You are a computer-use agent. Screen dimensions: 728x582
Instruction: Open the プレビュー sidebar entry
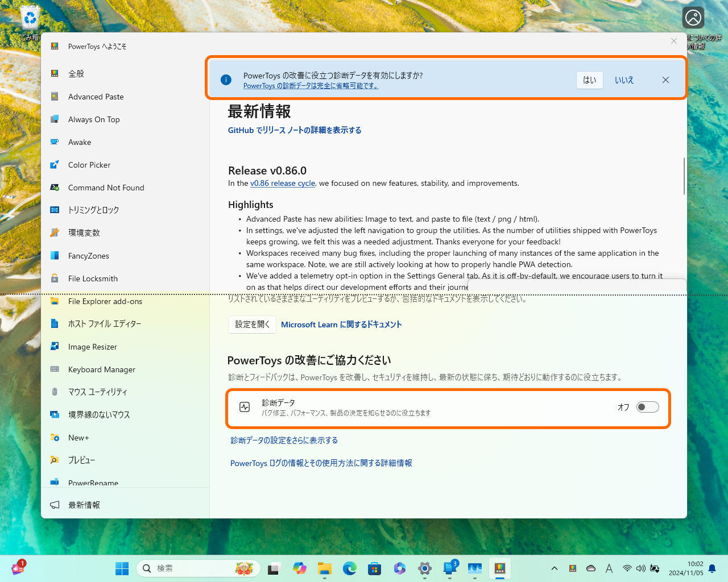pyautogui.click(x=125, y=460)
